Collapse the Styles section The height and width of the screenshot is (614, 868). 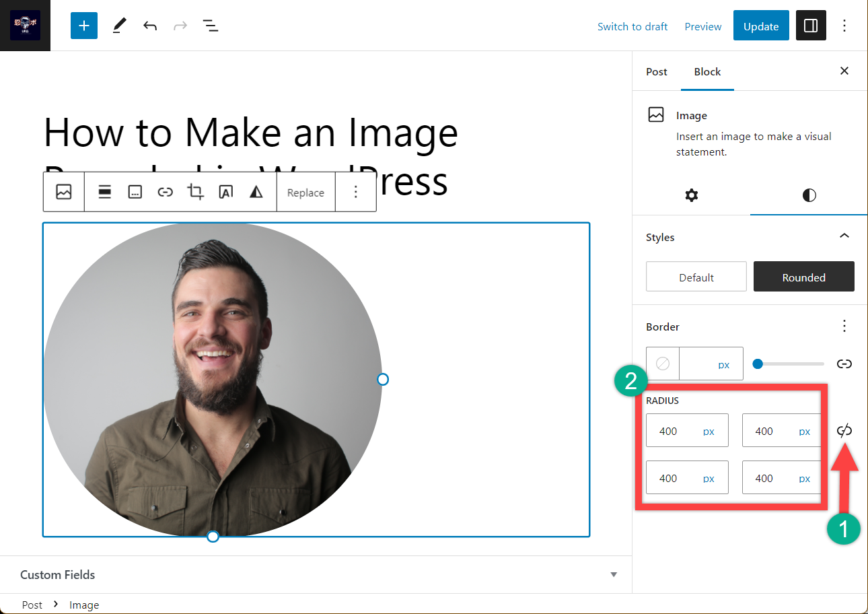point(844,236)
